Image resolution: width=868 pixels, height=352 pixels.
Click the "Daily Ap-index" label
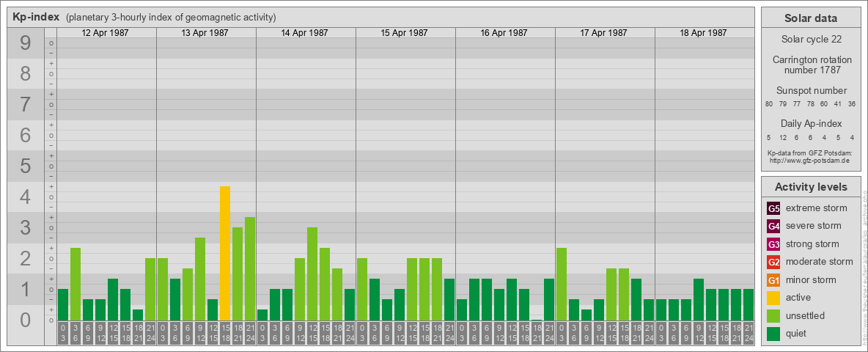(x=811, y=123)
